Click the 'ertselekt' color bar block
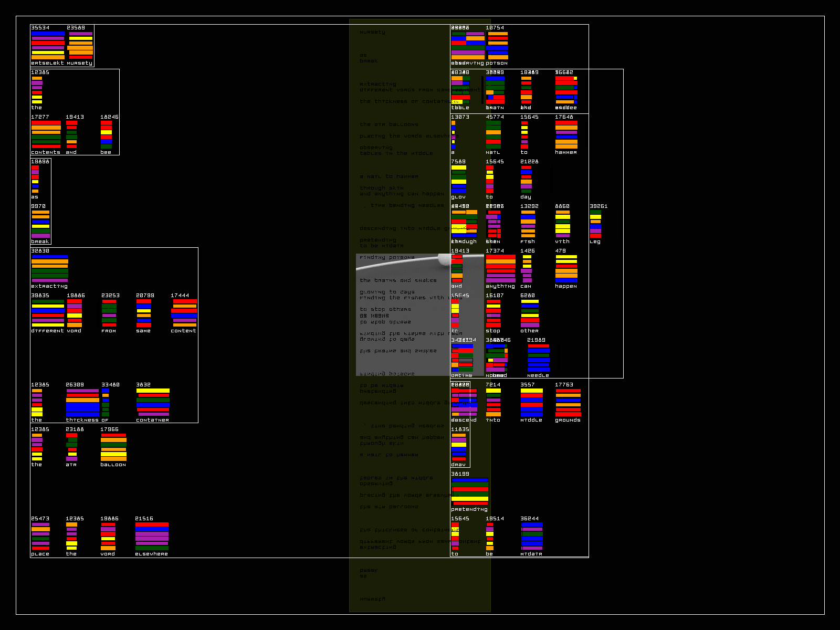Screen dimensions: 840x630 [48, 45]
